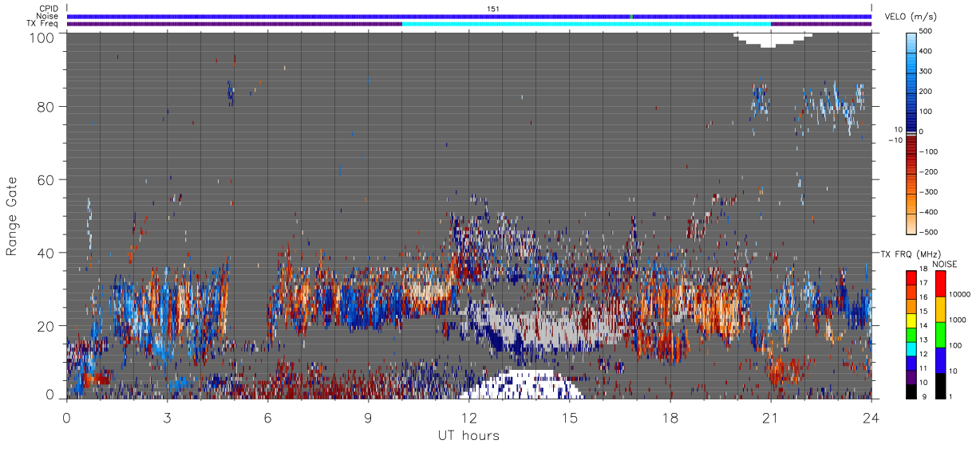980x452 pixels.
Task: Click the green swatch in NOISE legend
Action: (941, 335)
